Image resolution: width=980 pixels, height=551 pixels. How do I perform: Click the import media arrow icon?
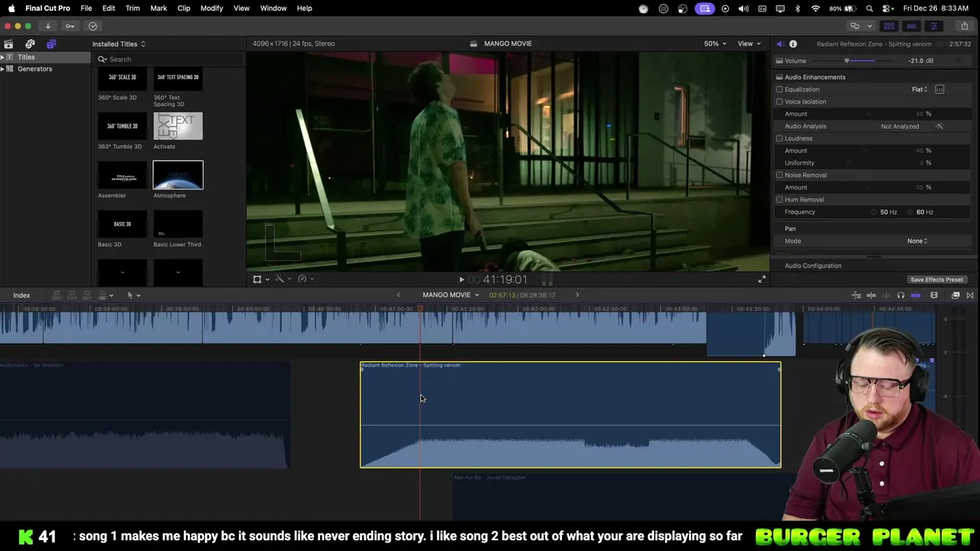(47, 26)
